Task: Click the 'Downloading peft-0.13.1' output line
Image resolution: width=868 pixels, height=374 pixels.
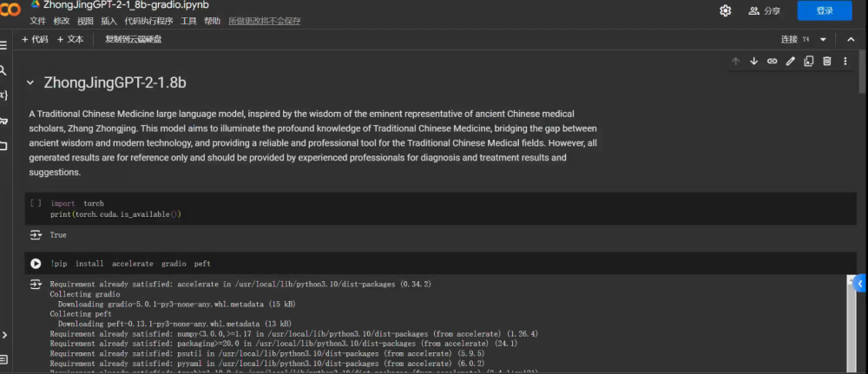Action: point(174,324)
